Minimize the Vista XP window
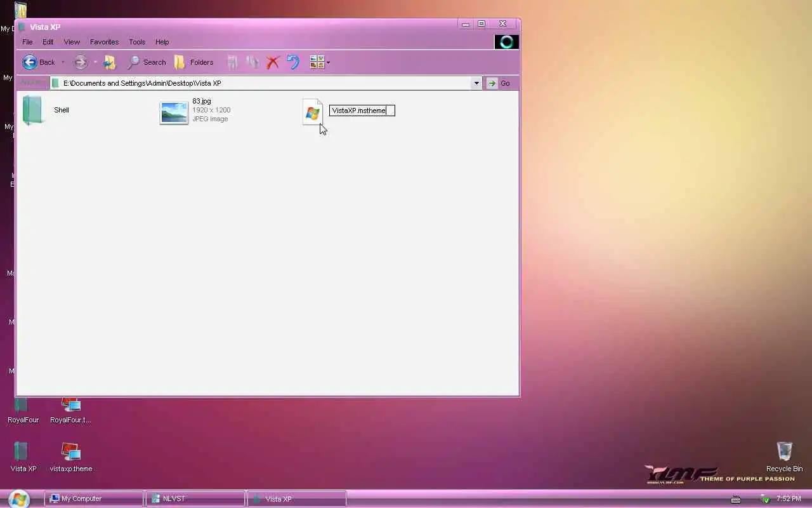The width and height of the screenshot is (812, 508). pyautogui.click(x=466, y=24)
